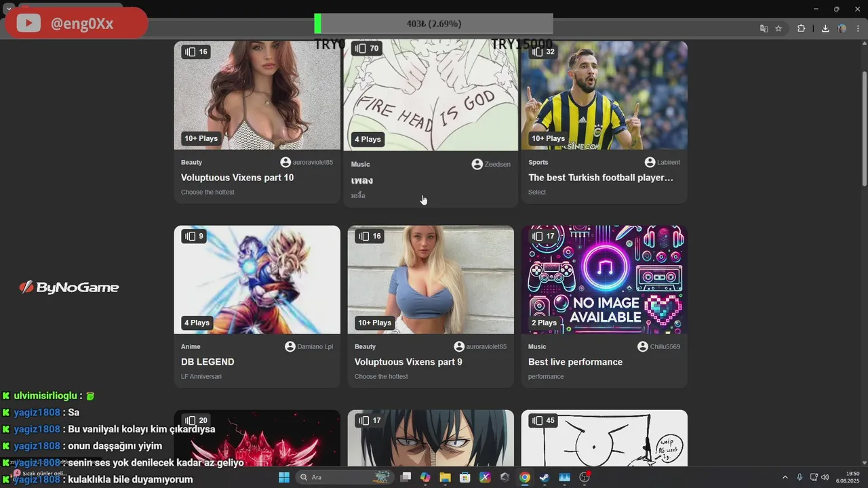Click the Thai-script title under Zeedsen's card
Screen dimensions: 868x488
(362, 180)
